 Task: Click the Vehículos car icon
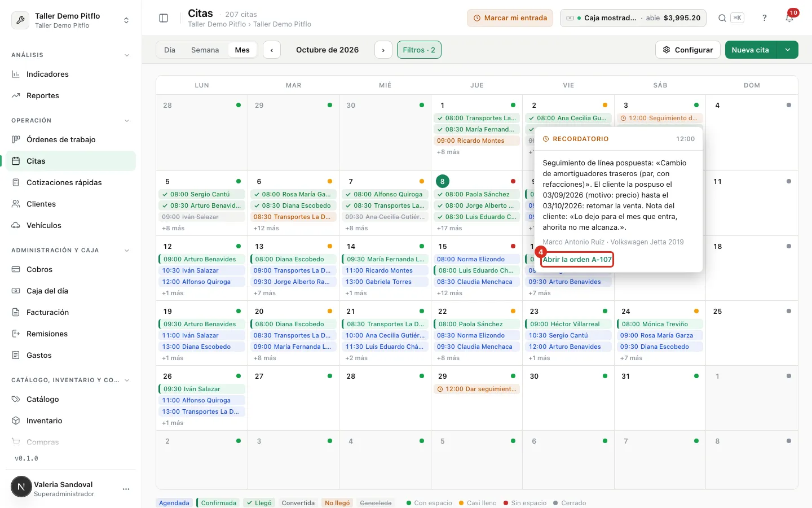point(16,225)
